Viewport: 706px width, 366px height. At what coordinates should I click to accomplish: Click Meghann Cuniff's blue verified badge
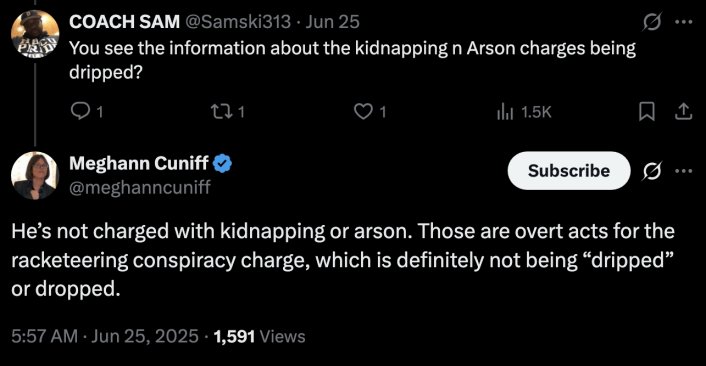pyautogui.click(x=222, y=163)
